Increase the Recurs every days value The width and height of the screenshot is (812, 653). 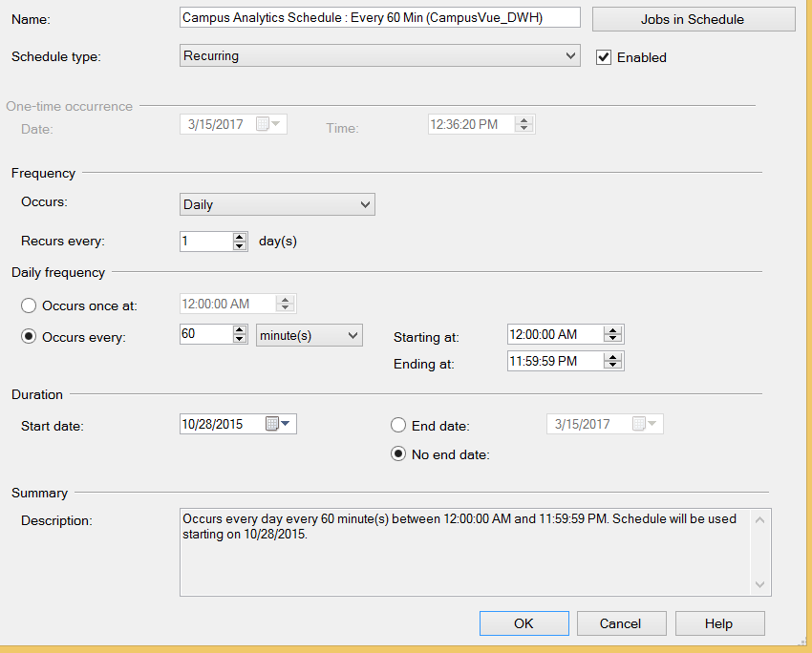[x=240, y=237]
